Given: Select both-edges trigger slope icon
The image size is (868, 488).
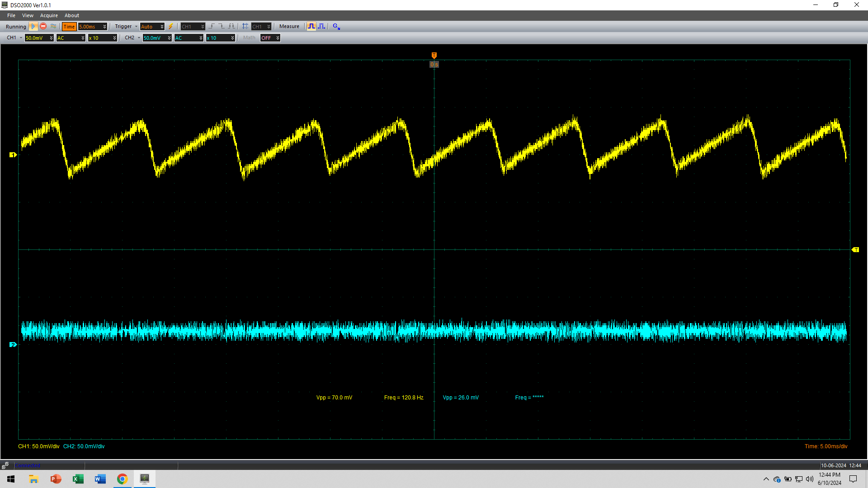Looking at the screenshot, I should click(x=231, y=27).
